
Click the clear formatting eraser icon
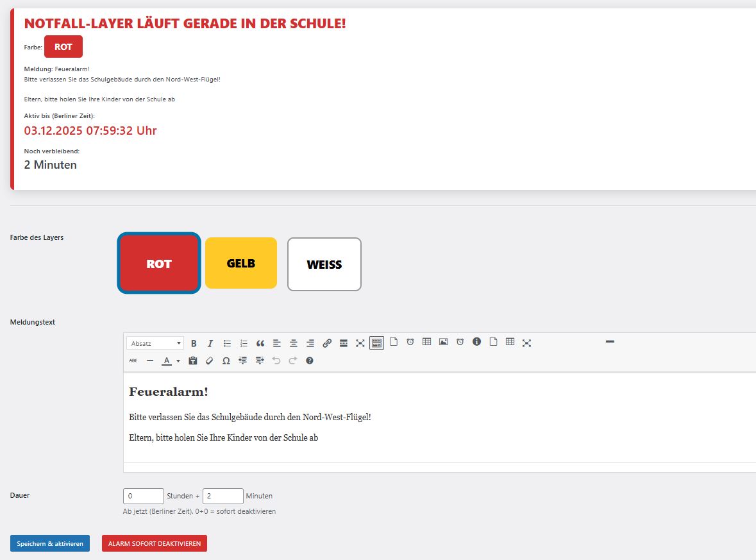point(209,361)
